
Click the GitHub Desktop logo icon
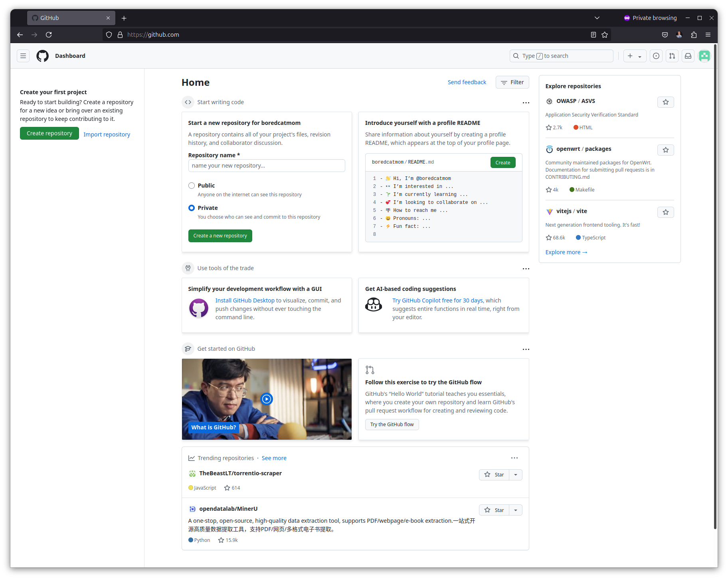(x=199, y=308)
